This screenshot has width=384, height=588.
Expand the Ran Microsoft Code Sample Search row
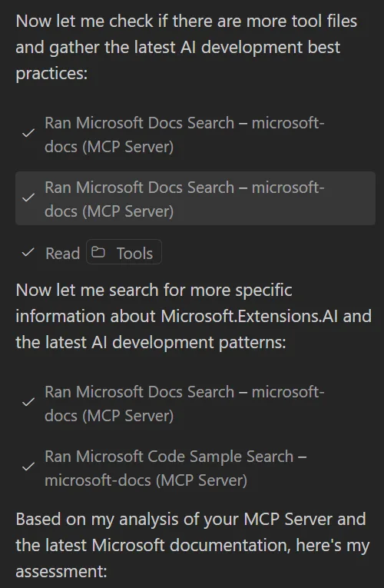[x=195, y=468]
